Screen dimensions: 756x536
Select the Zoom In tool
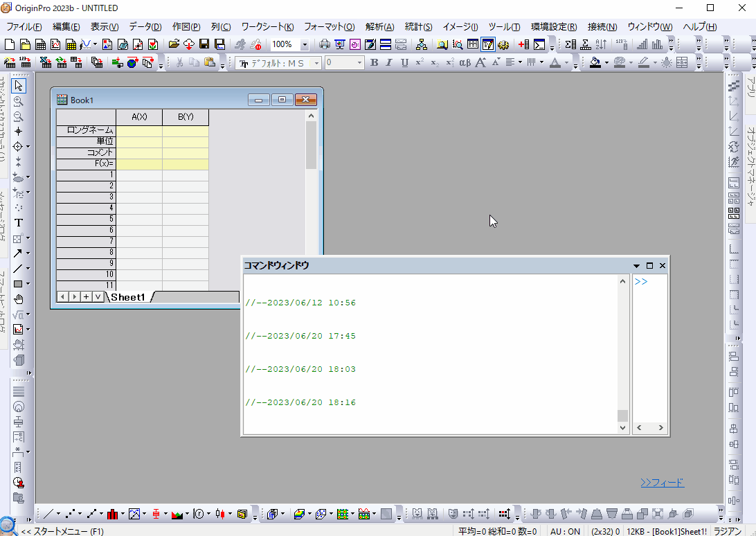tap(18, 101)
